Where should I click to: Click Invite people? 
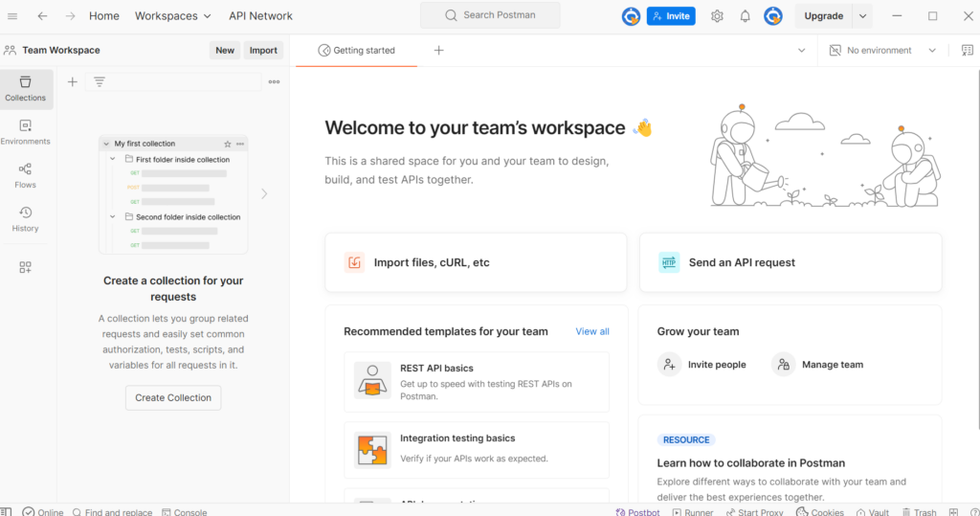[x=702, y=365]
